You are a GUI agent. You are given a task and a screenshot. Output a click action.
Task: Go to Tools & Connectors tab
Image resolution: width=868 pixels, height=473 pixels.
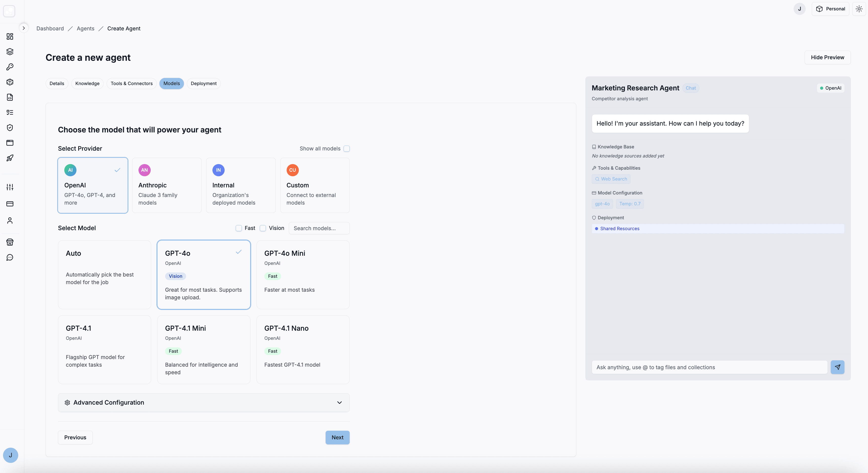click(131, 84)
